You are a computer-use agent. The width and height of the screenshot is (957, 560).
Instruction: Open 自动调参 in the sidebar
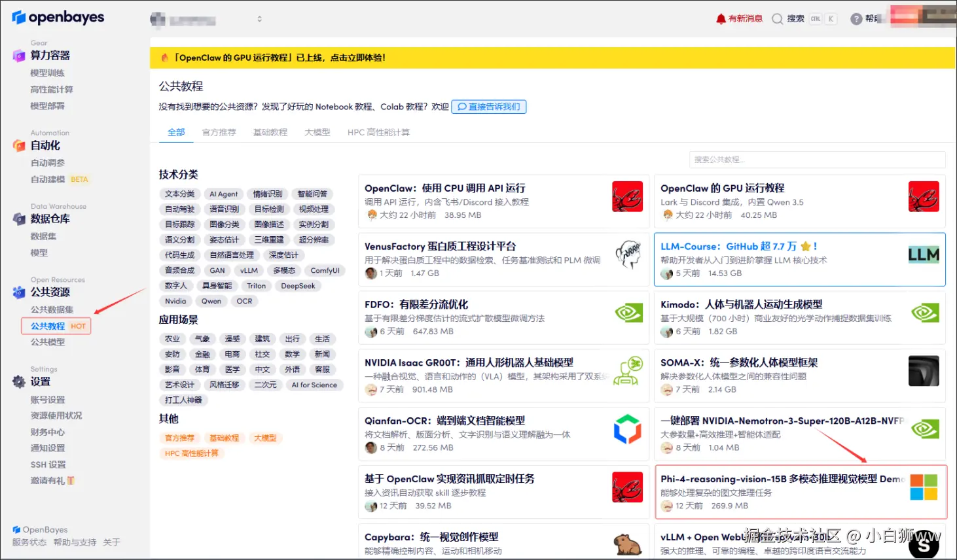pos(48,163)
